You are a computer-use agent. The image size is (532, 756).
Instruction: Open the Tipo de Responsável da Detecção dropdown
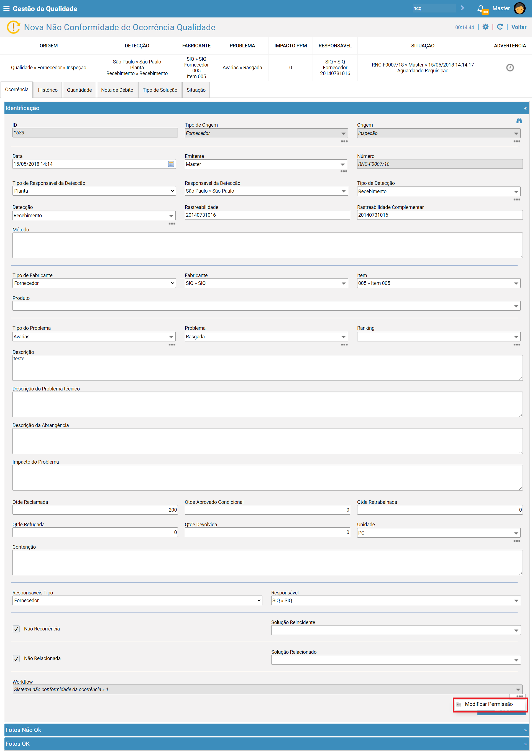click(94, 191)
